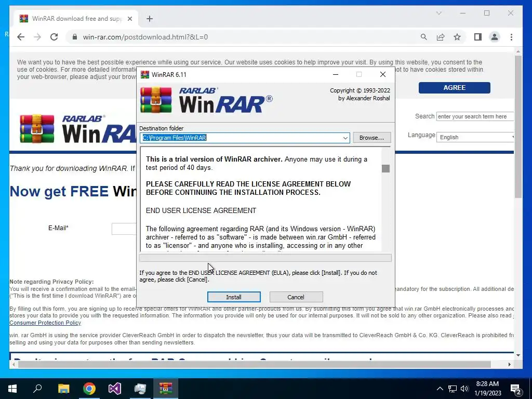Focus the website search field
The width and height of the screenshot is (532, 399).
click(475, 116)
